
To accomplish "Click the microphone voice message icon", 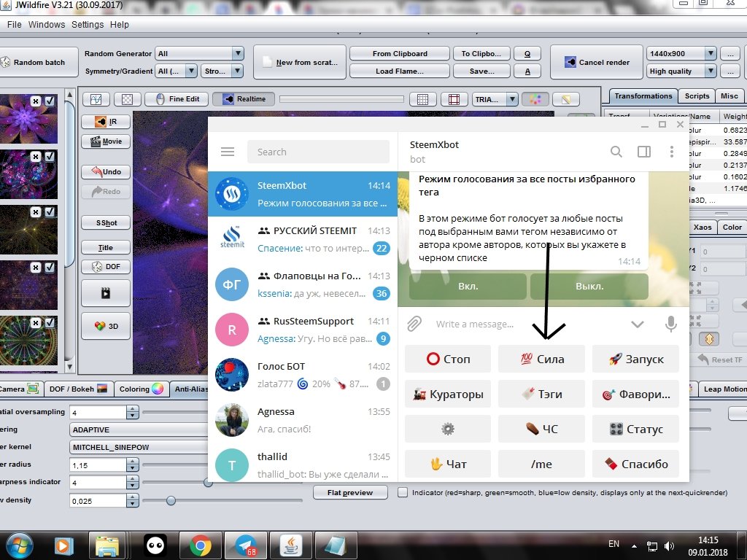I will (671, 324).
